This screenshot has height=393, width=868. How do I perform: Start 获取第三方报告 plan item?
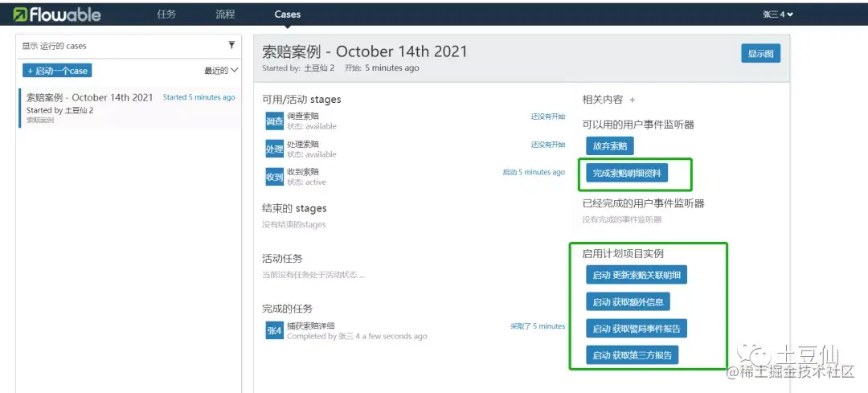633,355
